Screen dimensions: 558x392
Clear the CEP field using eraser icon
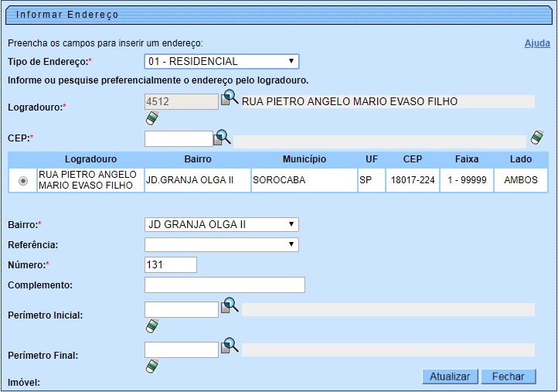tap(537, 138)
